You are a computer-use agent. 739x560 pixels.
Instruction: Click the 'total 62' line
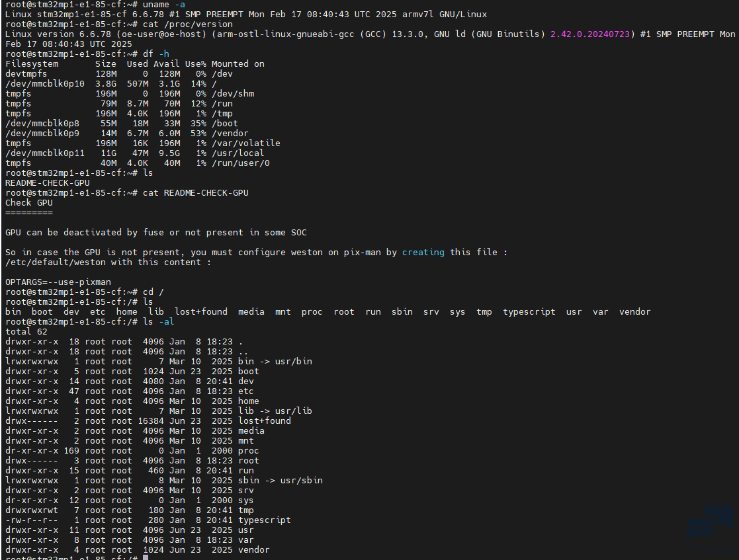(x=26, y=332)
